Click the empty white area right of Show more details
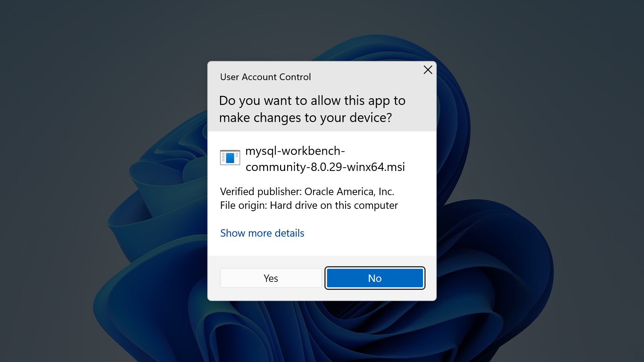Viewport: 644px width, 362px height. point(369,233)
